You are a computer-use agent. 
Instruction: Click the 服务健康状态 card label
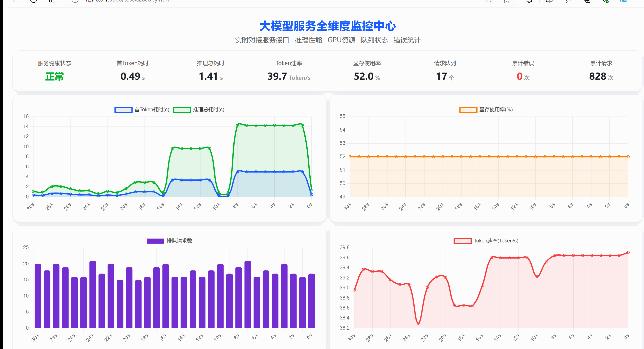[54, 63]
